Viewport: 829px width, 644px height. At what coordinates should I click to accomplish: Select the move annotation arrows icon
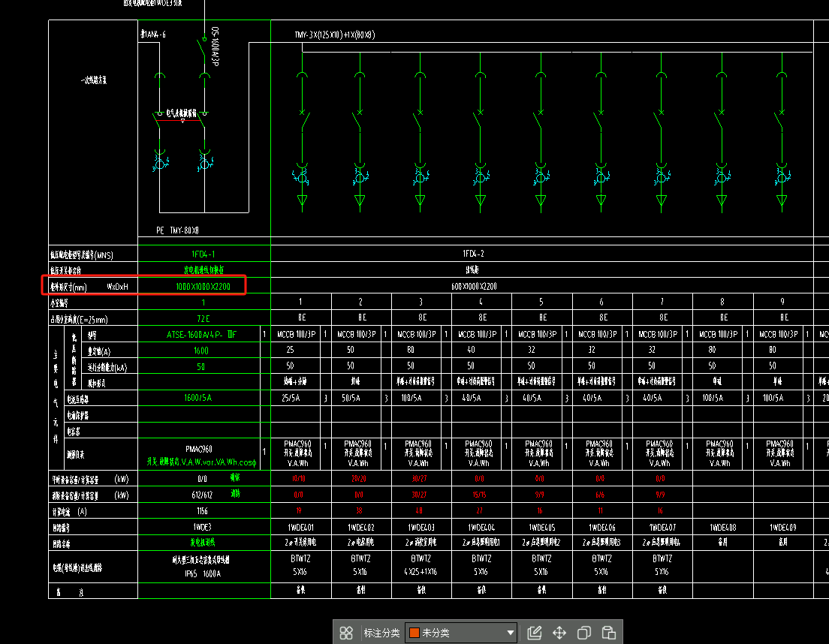coord(559,633)
